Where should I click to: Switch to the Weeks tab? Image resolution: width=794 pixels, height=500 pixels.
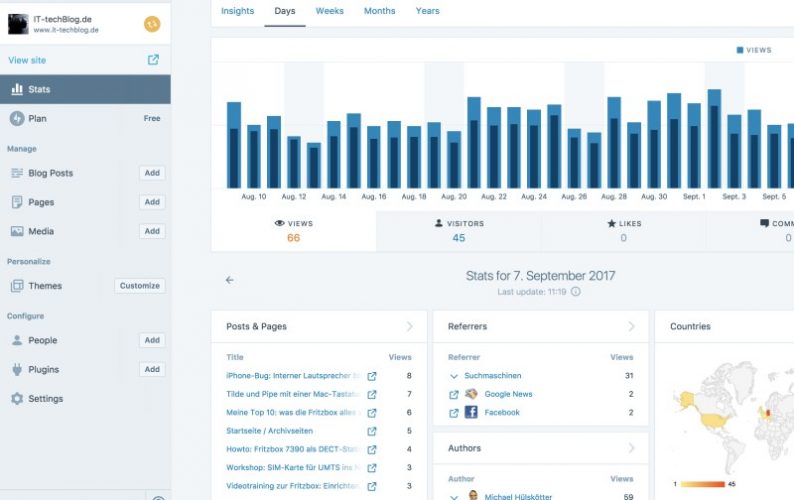[330, 11]
